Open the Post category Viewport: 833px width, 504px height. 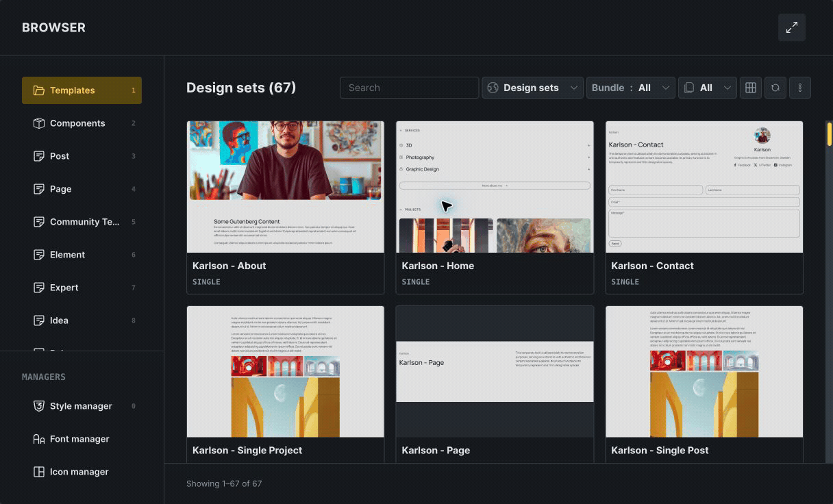click(x=82, y=156)
